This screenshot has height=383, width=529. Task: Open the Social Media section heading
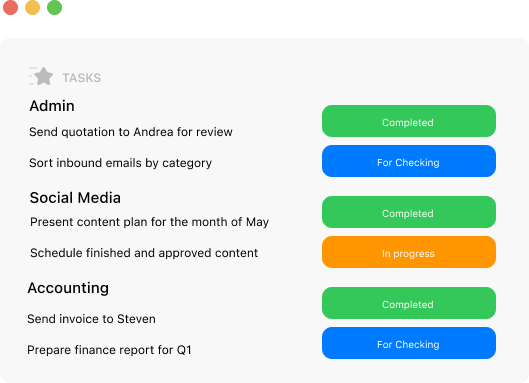(75, 198)
